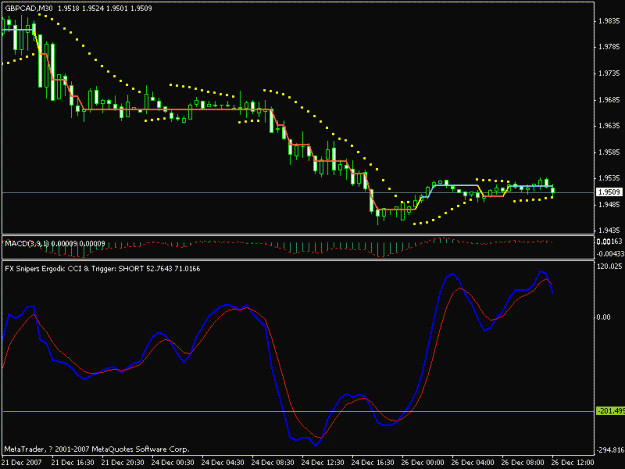
Task: Click the 21 Dec 16:30 time label
Action: (73, 463)
